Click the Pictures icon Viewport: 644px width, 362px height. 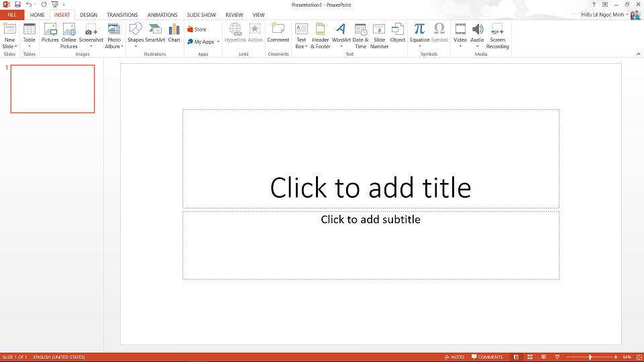50,33
